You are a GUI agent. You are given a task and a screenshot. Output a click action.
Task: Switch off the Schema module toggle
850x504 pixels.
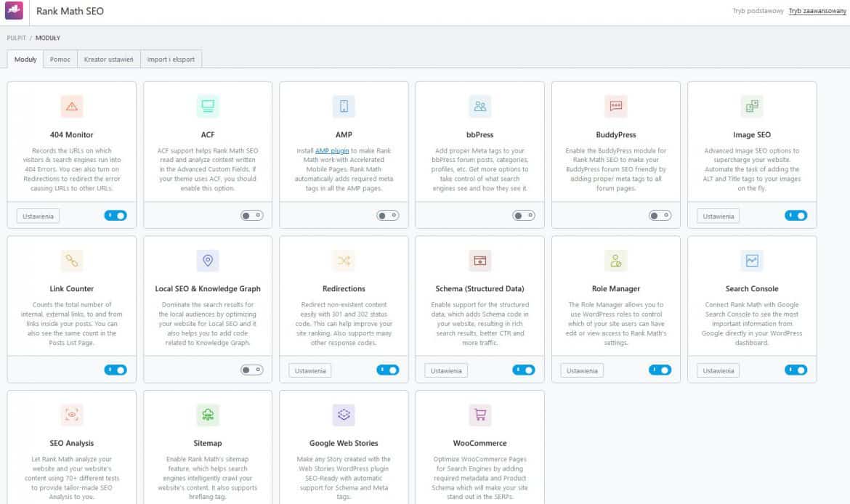(x=524, y=370)
